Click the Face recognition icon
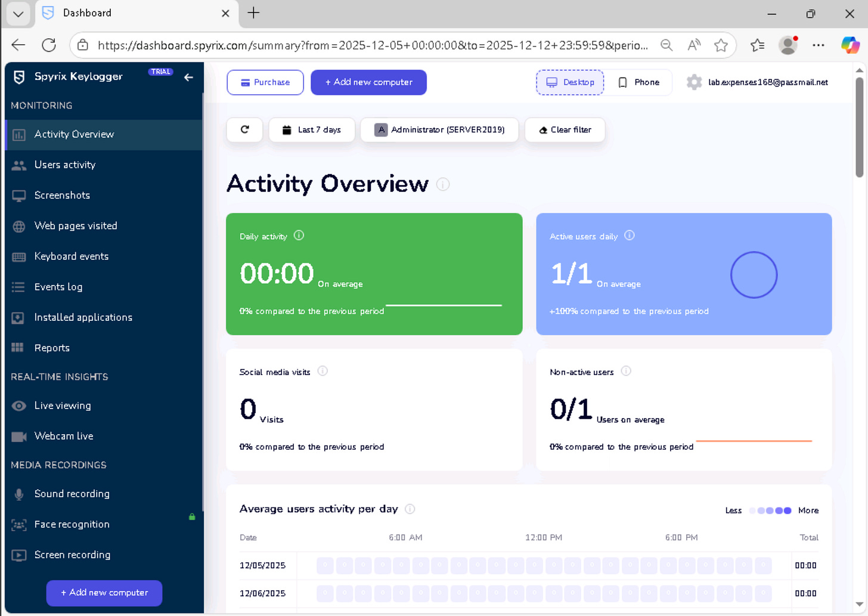 pyautogui.click(x=18, y=525)
